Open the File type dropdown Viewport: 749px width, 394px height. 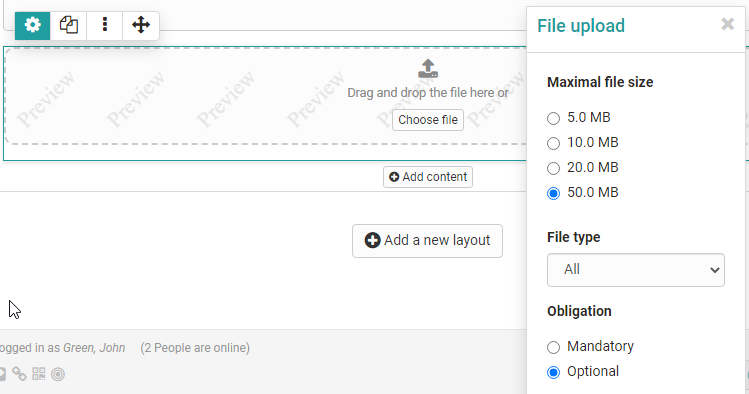[636, 270]
